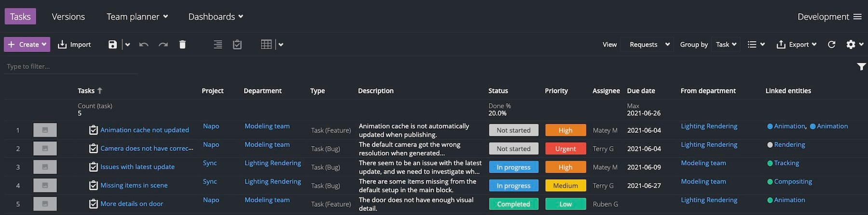This screenshot has height=215, width=868.
Task: Click the clipboard checkmark toolbar icon
Action: coord(237,44)
